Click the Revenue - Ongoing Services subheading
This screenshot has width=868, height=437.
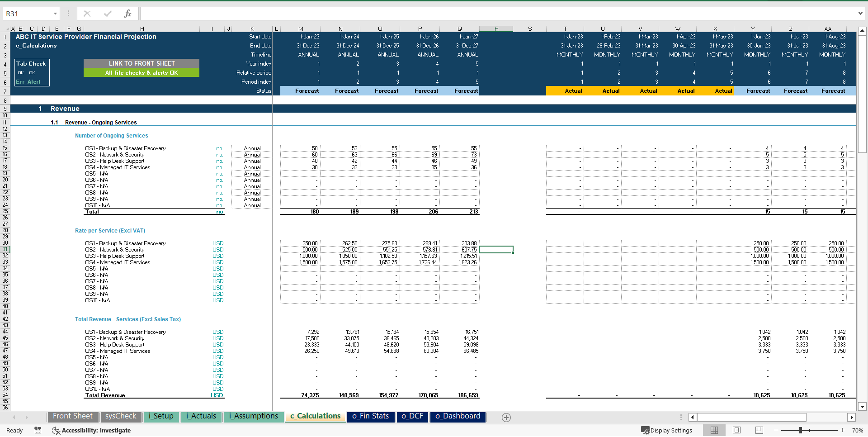101,122
